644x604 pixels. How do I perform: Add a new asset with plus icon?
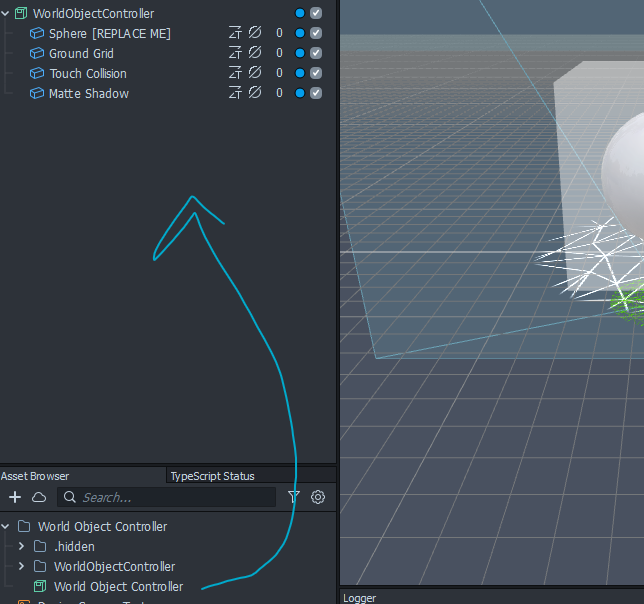coord(15,497)
